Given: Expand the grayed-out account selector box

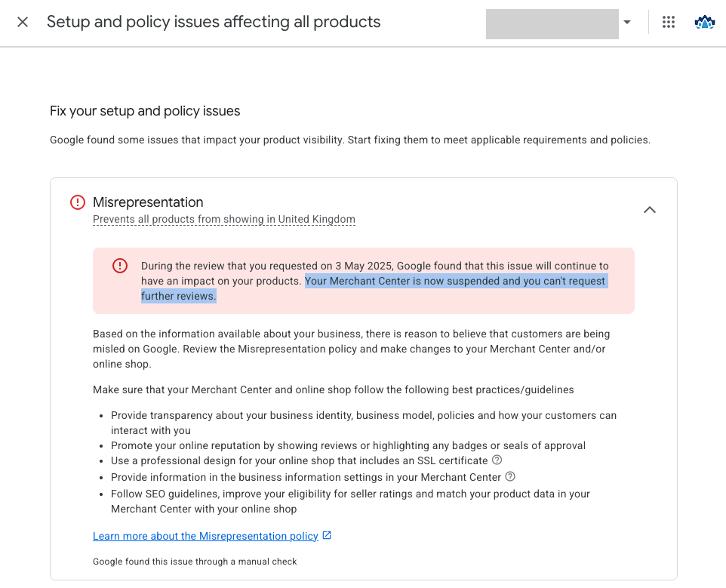Looking at the screenshot, I should tap(552, 23).
